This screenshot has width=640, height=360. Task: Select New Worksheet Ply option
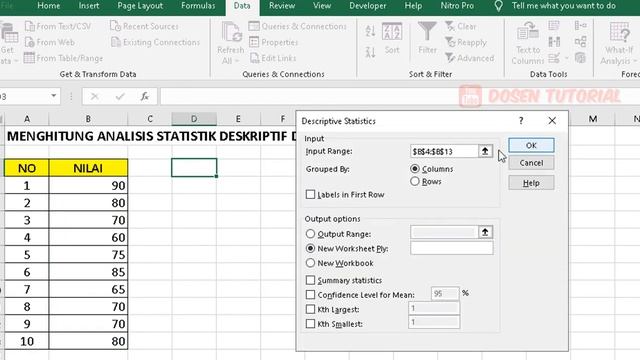tap(310, 248)
